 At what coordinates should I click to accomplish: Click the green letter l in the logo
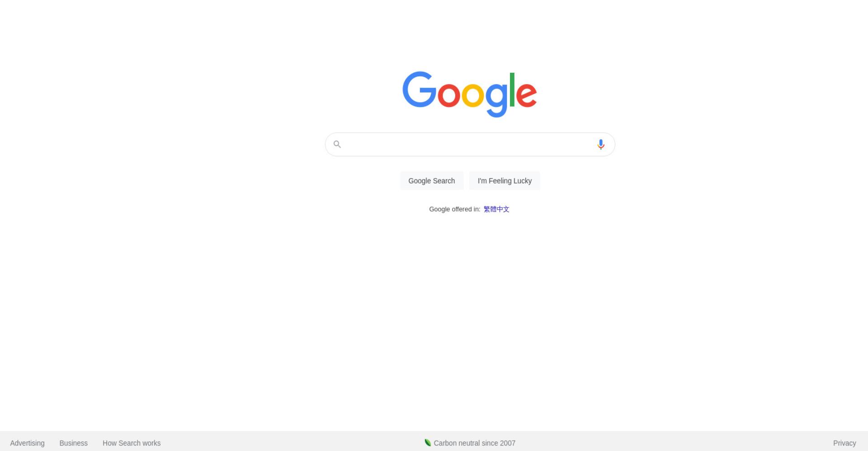512,89
